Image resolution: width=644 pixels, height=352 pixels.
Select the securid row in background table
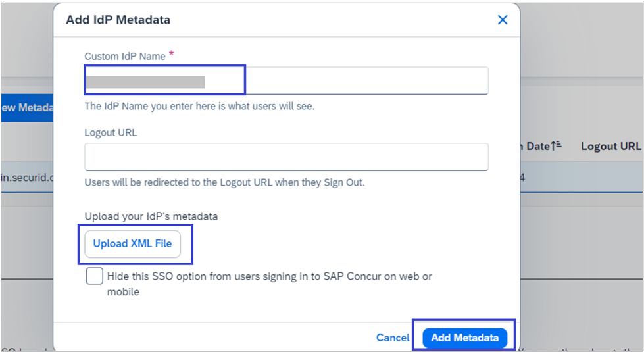coord(26,177)
